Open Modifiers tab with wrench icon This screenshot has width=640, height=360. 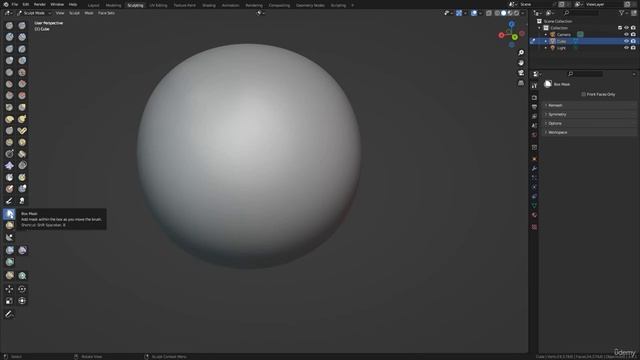tap(534, 168)
